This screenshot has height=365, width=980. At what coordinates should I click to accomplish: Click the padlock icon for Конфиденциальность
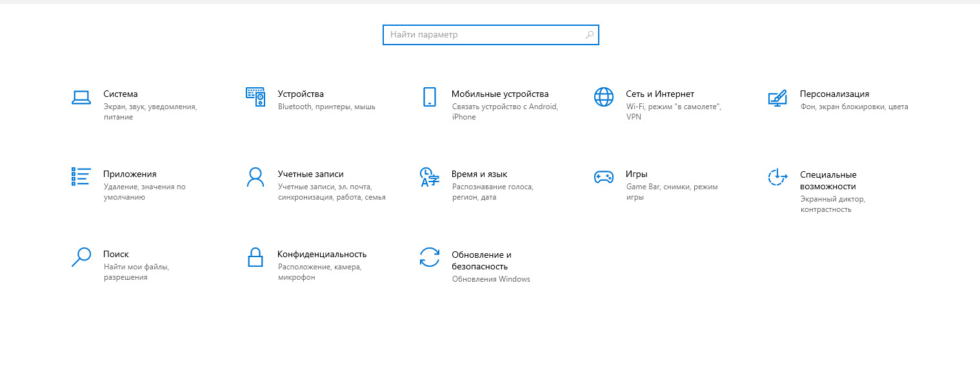(255, 257)
